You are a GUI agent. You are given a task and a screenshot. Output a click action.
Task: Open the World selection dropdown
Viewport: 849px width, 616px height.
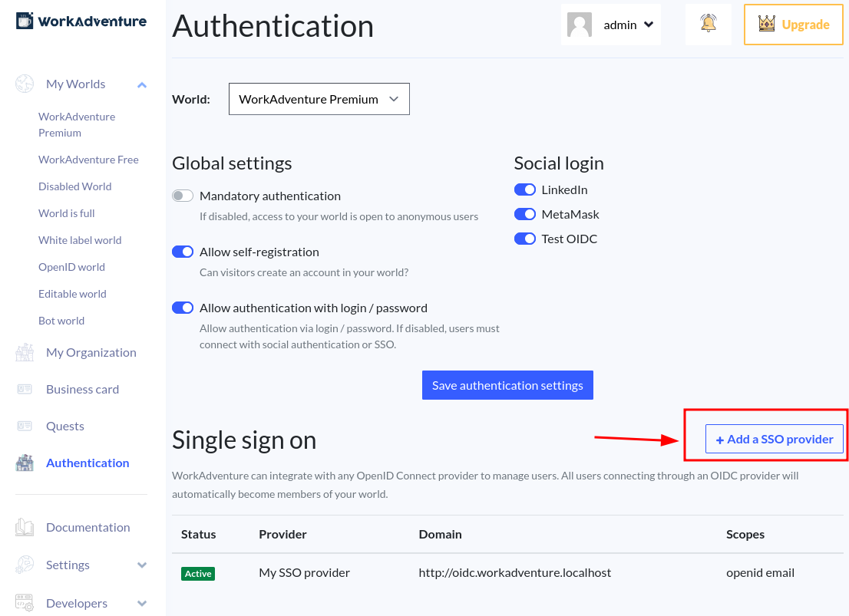coord(319,98)
